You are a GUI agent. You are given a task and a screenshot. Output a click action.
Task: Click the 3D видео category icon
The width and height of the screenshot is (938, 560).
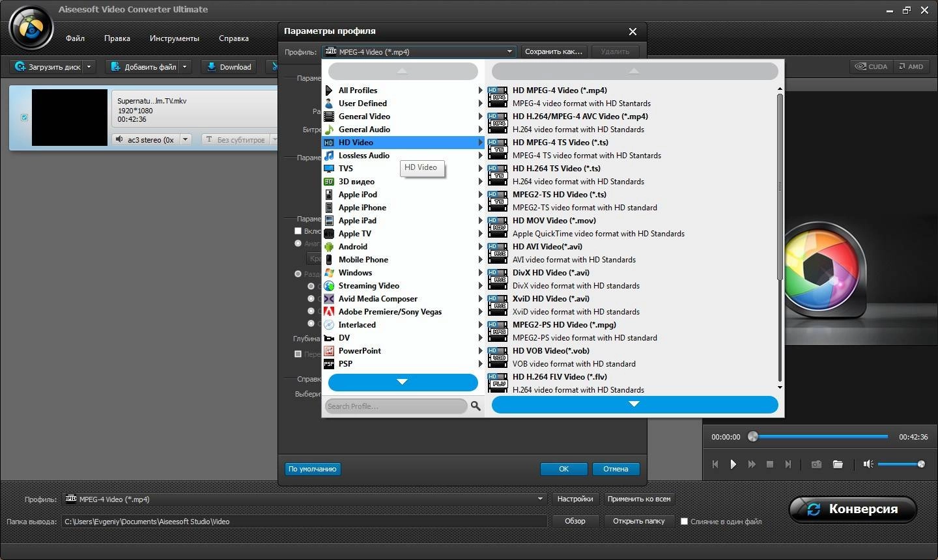[x=329, y=182]
